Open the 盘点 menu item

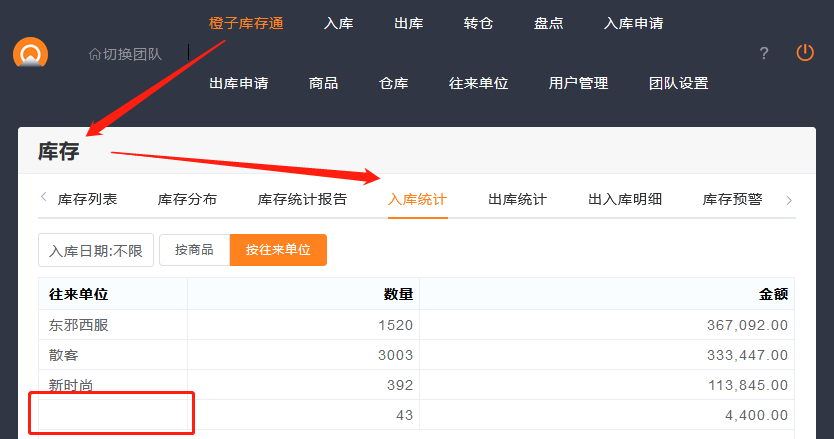coord(549,23)
